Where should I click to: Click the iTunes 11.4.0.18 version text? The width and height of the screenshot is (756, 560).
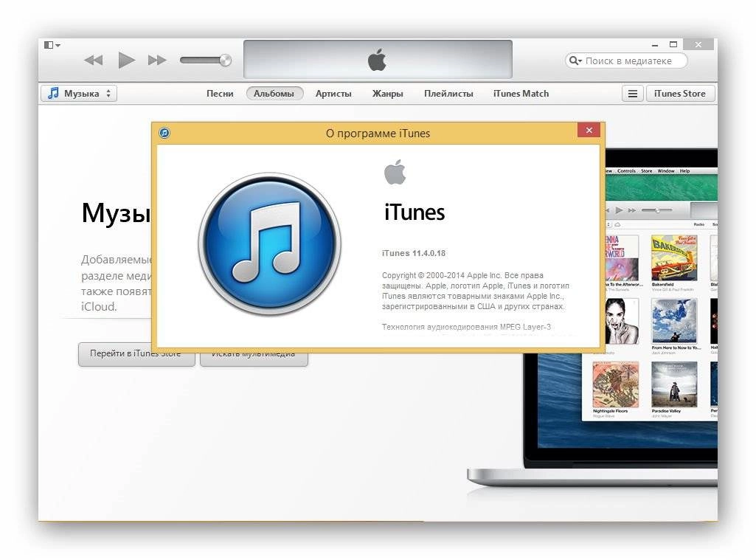(414, 253)
